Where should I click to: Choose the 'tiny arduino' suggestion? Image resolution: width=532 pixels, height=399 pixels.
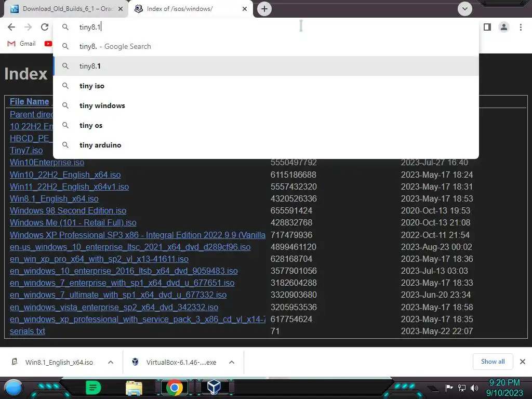click(x=266, y=145)
